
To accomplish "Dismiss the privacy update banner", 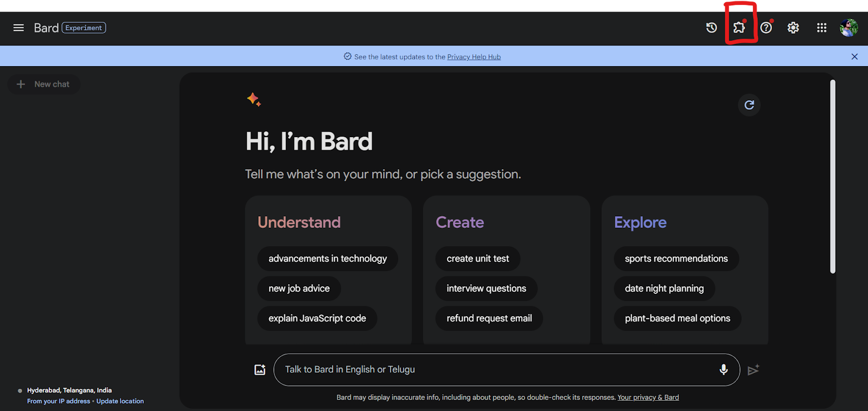I will pos(854,56).
